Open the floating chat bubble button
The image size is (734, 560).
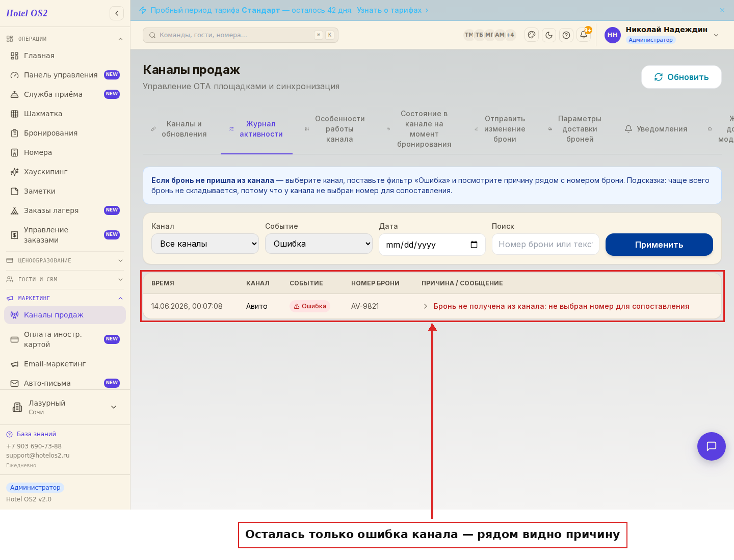[712, 446]
